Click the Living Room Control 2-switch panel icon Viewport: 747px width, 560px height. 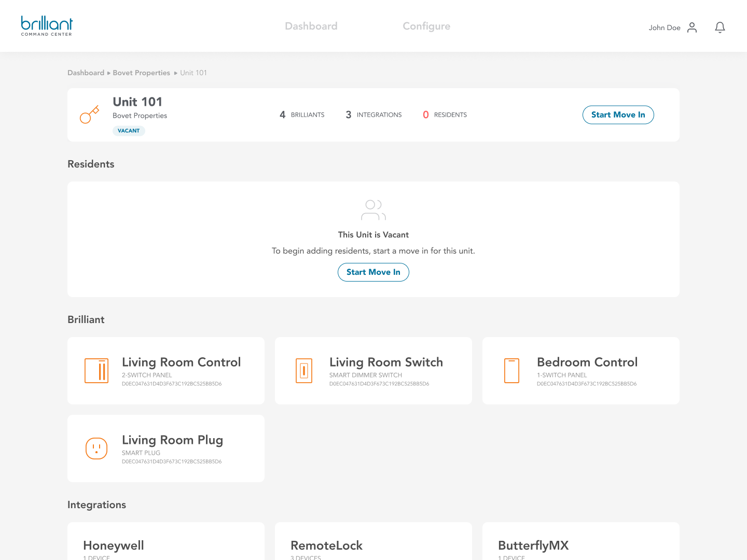click(x=96, y=371)
